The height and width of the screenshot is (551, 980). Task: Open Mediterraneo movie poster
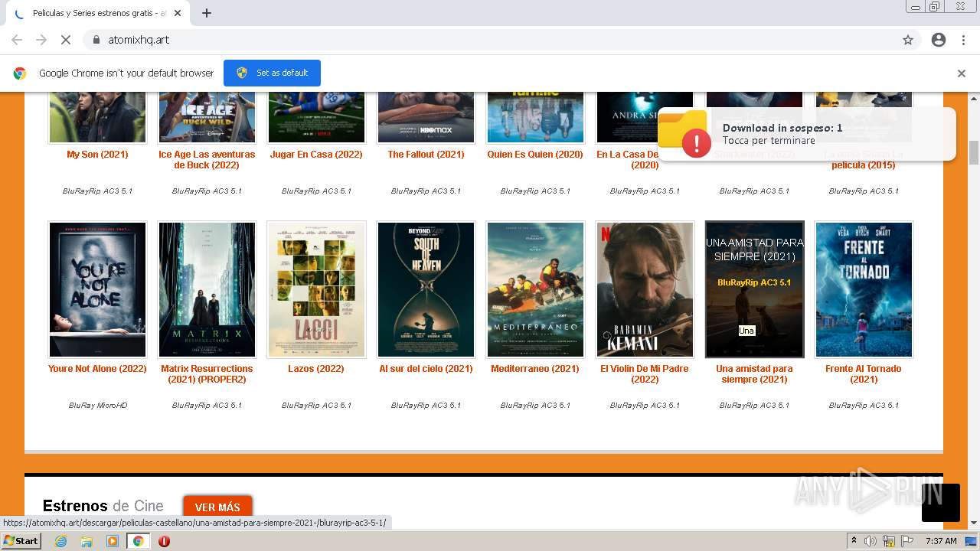[535, 290]
